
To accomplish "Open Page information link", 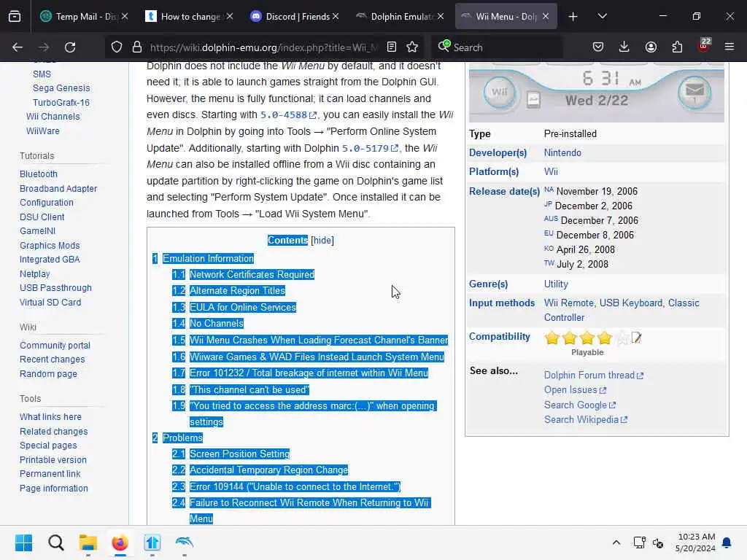I will [x=53, y=489].
